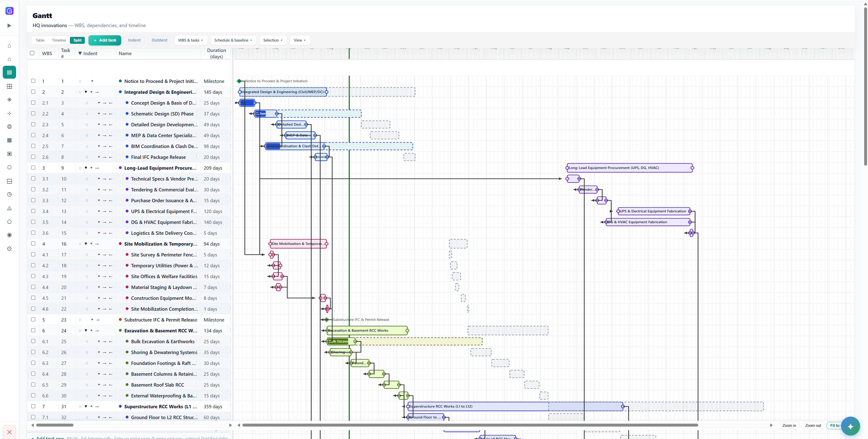Screen dimensions: 868x439
Task: Add subtask plus icon on Notice to Proceed row
Action: point(92,81)
